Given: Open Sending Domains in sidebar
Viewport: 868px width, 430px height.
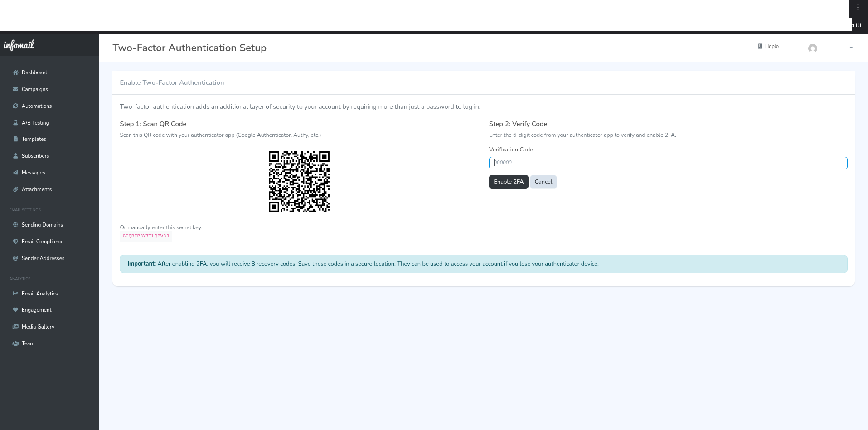Looking at the screenshot, I should click(42, 225).
